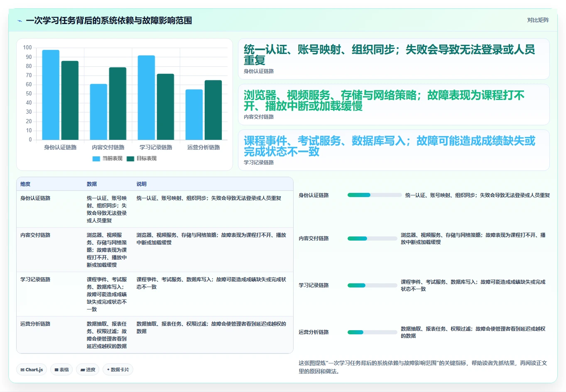Click the green 目标表现 bar for 身份认证链路

click(70, 100)
